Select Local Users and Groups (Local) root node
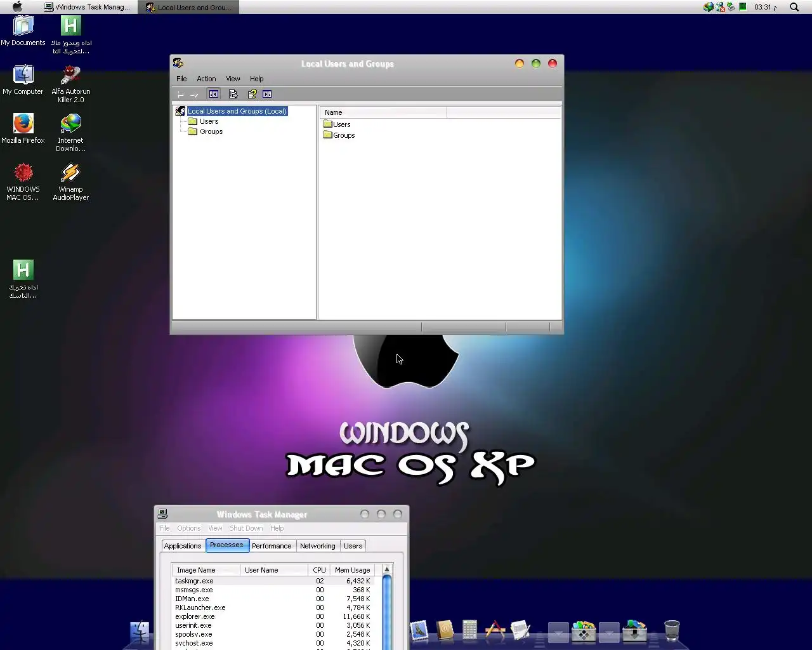This screenshot has height=650, width=812. tap(237, 111)
